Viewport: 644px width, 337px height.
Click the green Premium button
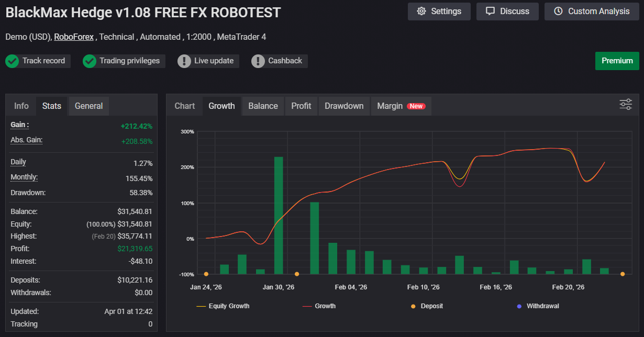click(x=617, y=61)
